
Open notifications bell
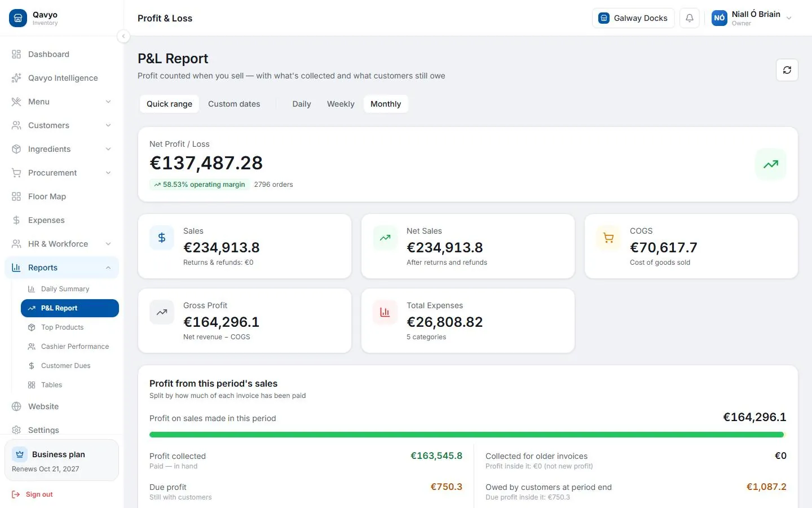[690, 18]
